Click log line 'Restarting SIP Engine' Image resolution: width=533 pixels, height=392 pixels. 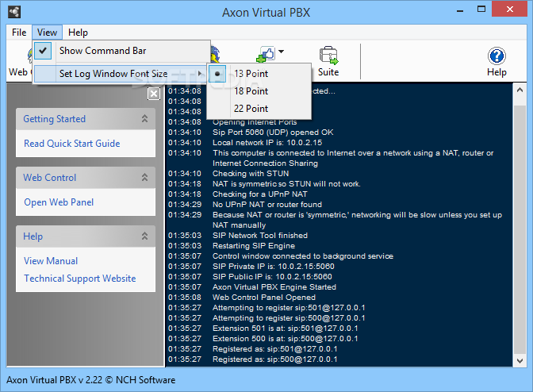click(x=254, y=245)
